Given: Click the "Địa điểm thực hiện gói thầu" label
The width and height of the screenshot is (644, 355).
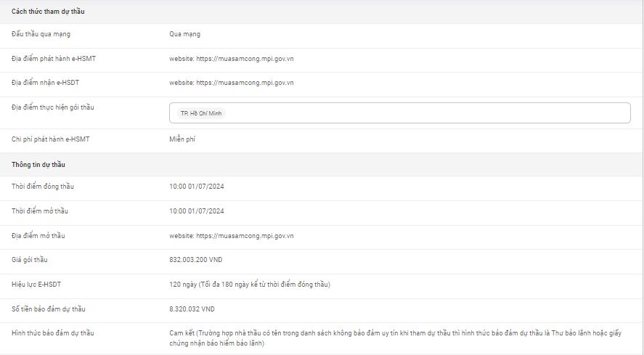Looking at the screenshot, I should coord(53,107).
